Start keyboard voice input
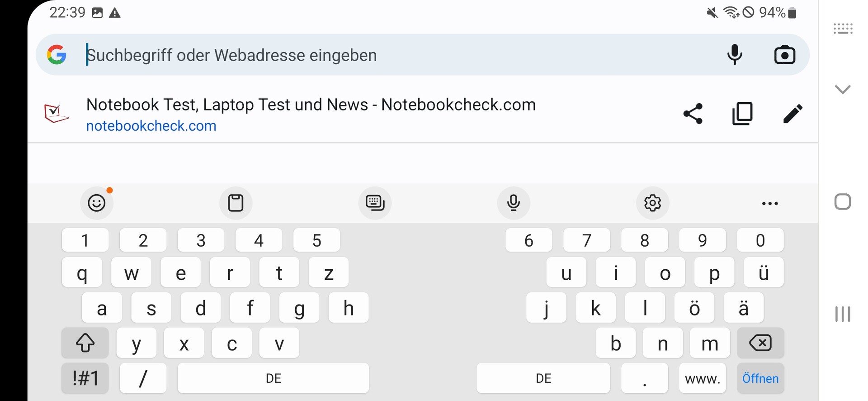Viewport: 868px width, 401px height. 514,203
